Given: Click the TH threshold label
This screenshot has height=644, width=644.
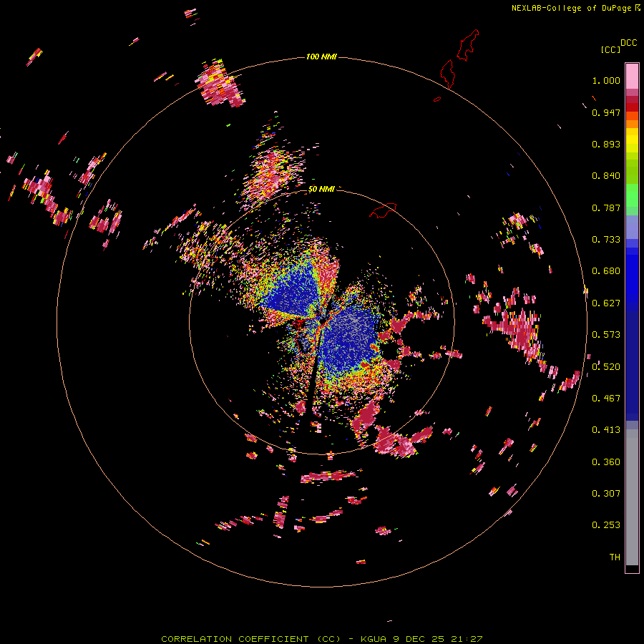Looking at the screenshot, I should tap(615, 557).
